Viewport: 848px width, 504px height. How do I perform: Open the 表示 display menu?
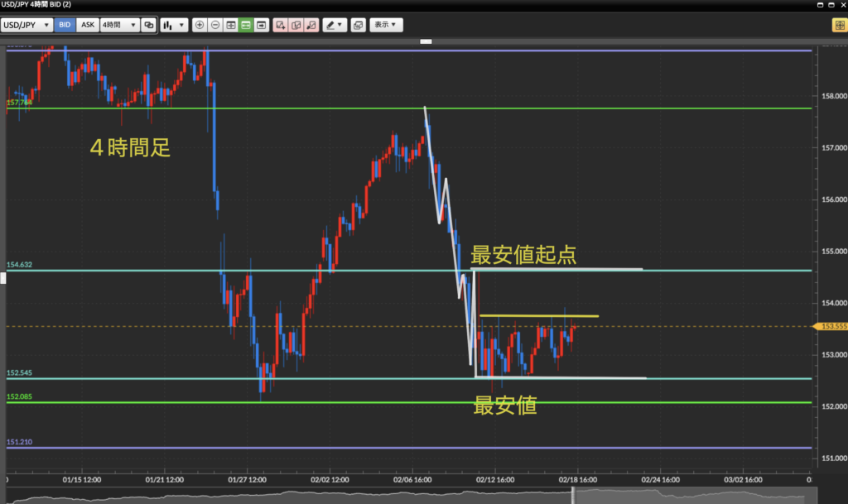[x=385, y=25]
